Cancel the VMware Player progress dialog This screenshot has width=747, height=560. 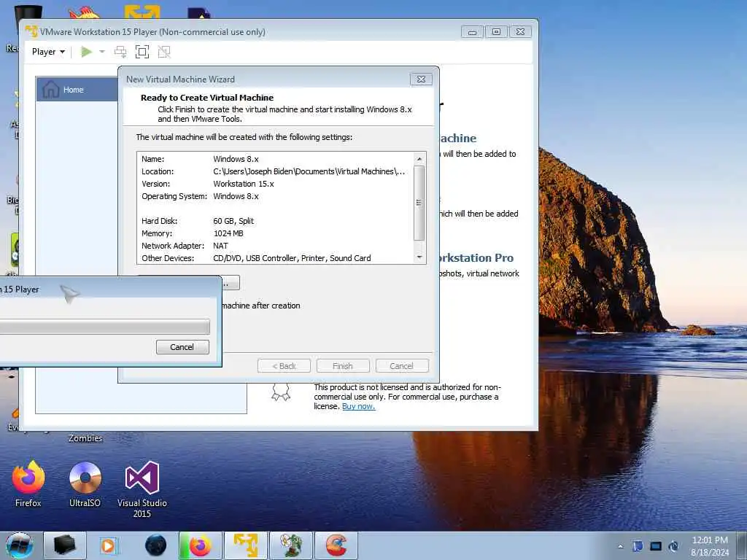click(182, 347)
